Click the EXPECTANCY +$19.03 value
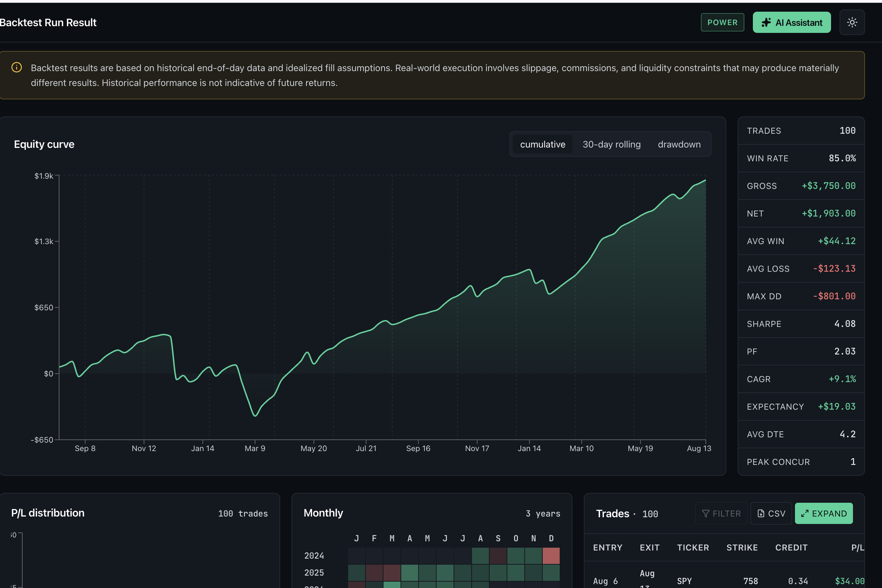The width and height of the screenshot is (882, 588). point(837,407)
